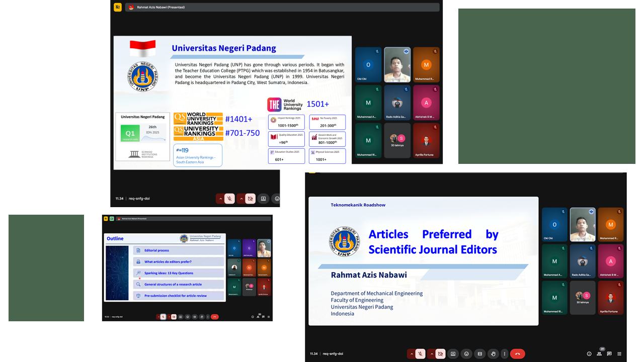Show the people list with the 39 badge
This screenshot has height=362, width=644.
click(x=599, y=354)
